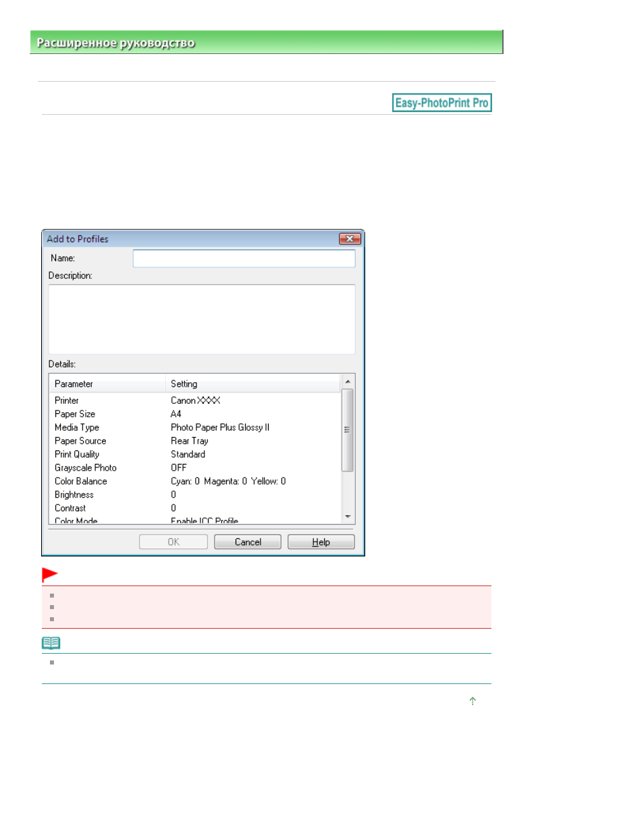Click the red Important flag icon
The width and height of the screenshot is (644, 834).
(50, 575)
